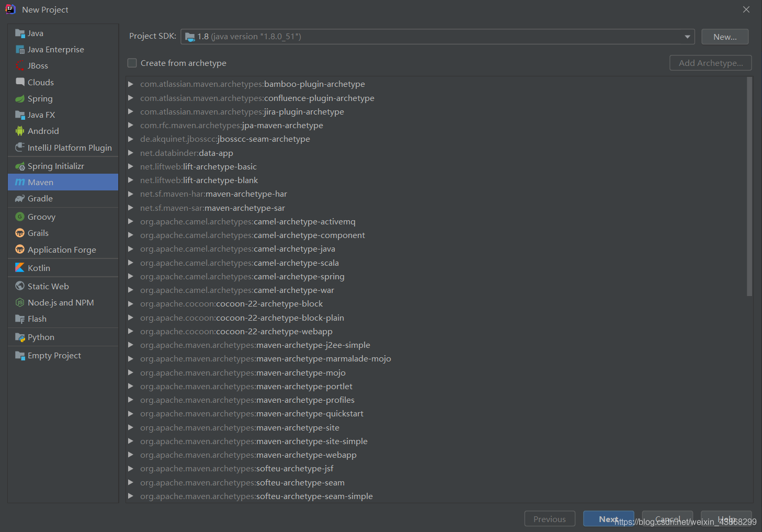
Task: Click the Add Archetype... button
Action: [x=711, y=63]
